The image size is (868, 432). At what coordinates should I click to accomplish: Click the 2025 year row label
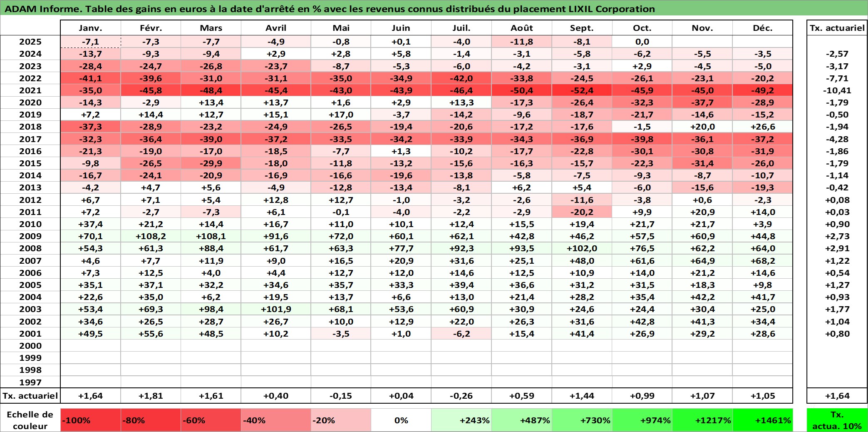(30, 42)
